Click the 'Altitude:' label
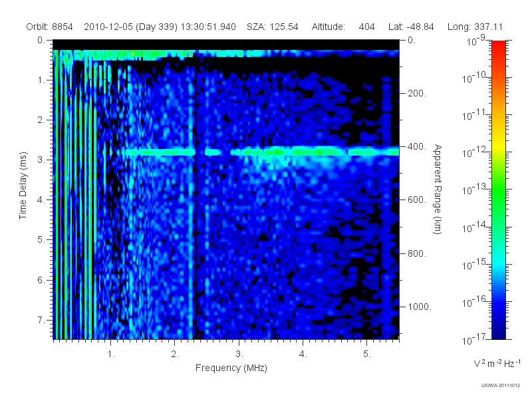Screen dimensions: 532x399 (x=329, y=27)
